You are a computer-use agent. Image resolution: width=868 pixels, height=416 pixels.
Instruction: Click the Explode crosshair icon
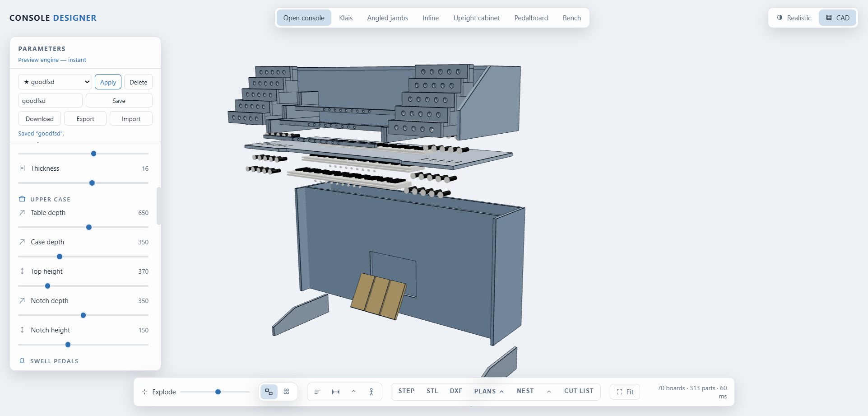[144, 392]
